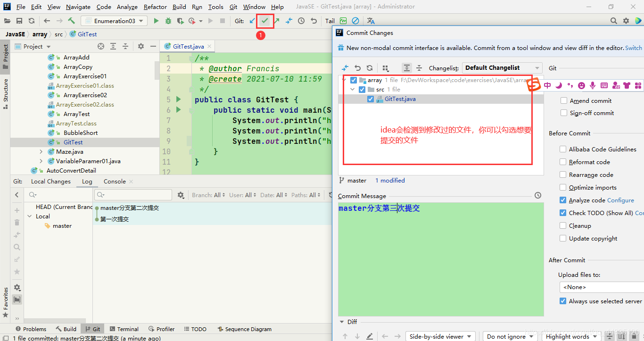This screenshot has width=644, height=341.
Task: Open Git show history clock icon
Action: pyautogui.click(x=301, y=21)
